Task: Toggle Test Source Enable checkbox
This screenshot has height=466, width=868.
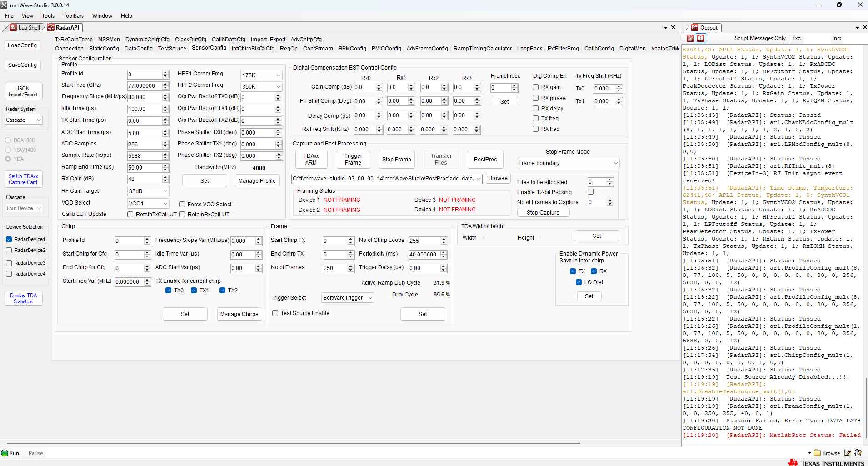Action: coord(275,313)
